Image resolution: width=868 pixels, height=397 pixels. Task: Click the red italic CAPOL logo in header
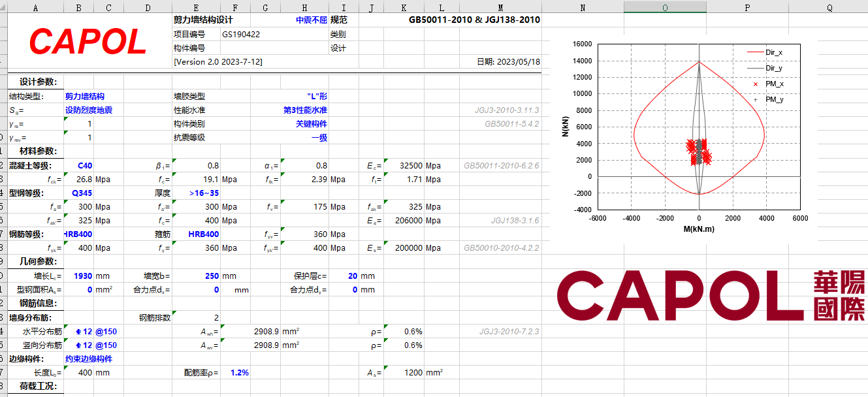pos(88,42)
